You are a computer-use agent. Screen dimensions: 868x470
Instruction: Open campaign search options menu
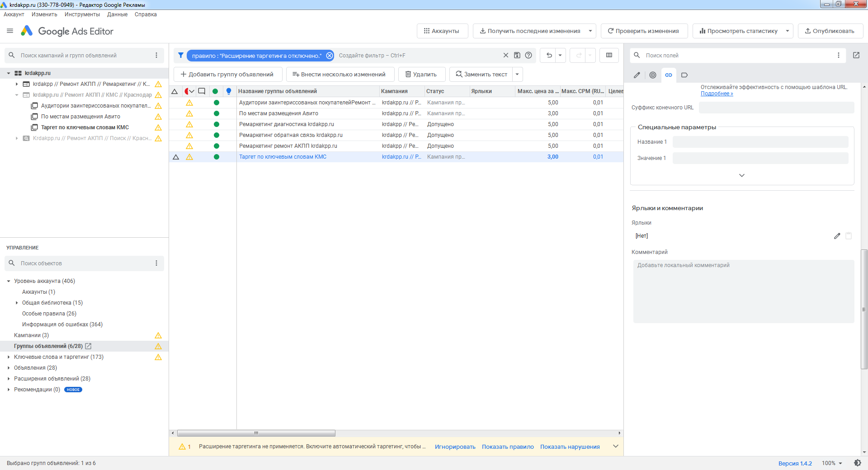coord(156,55)
